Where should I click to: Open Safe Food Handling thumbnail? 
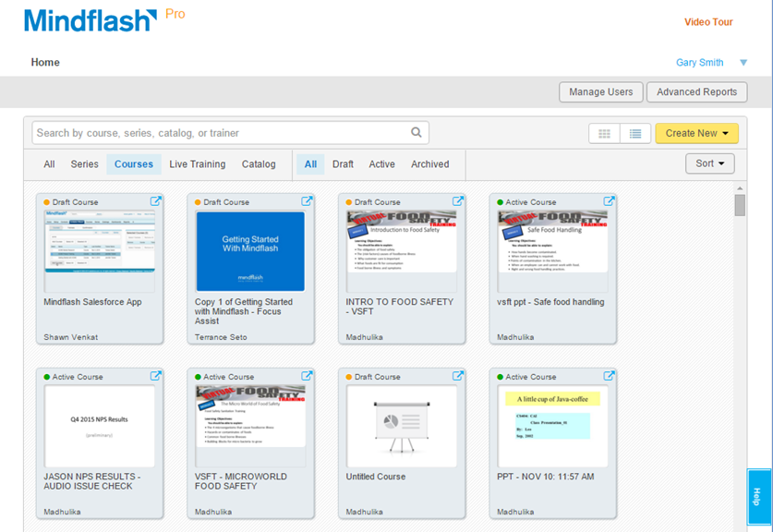coord(552,251)
